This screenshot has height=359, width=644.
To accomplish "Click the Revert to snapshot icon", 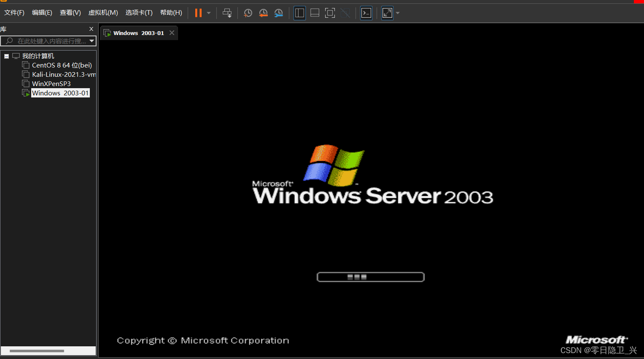I will pos(263,13).
